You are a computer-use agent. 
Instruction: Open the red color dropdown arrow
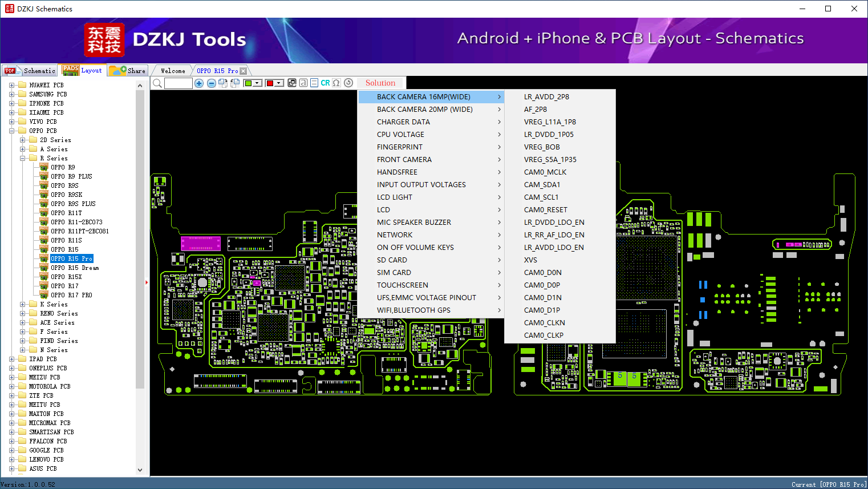click(x=279, y=83)
